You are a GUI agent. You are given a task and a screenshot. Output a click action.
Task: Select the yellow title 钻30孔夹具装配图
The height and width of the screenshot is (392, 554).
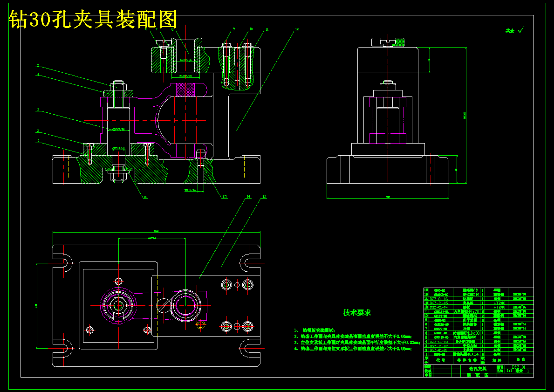[x=93, y=19]
